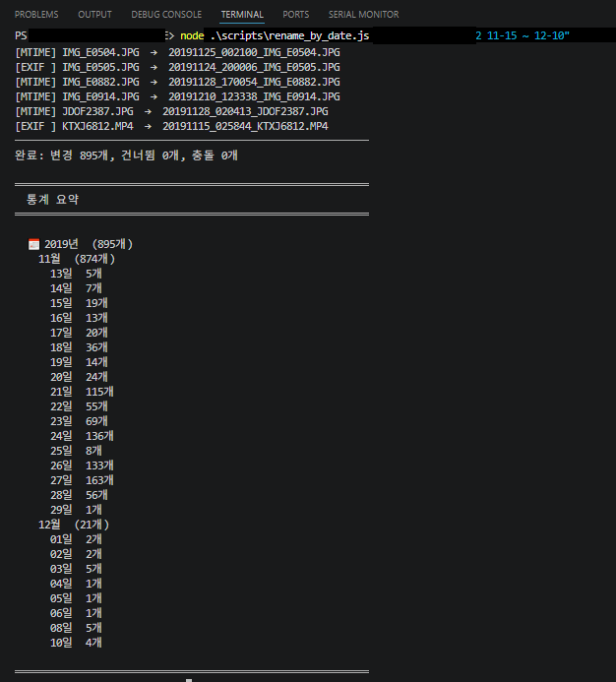Open the PROBLEMS panel tab

pyautogui.click(x=36, y=15)
